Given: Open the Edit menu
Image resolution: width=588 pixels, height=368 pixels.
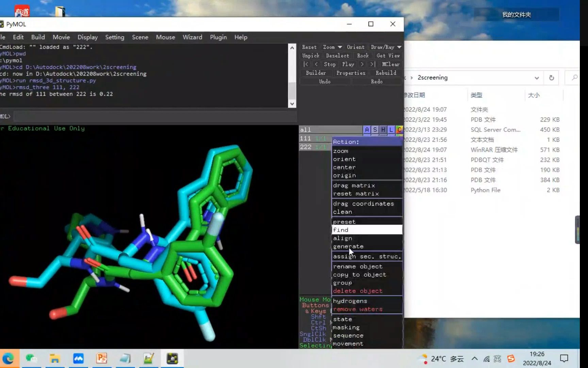Looking at the screenshot, I should [x=18, y=37].
